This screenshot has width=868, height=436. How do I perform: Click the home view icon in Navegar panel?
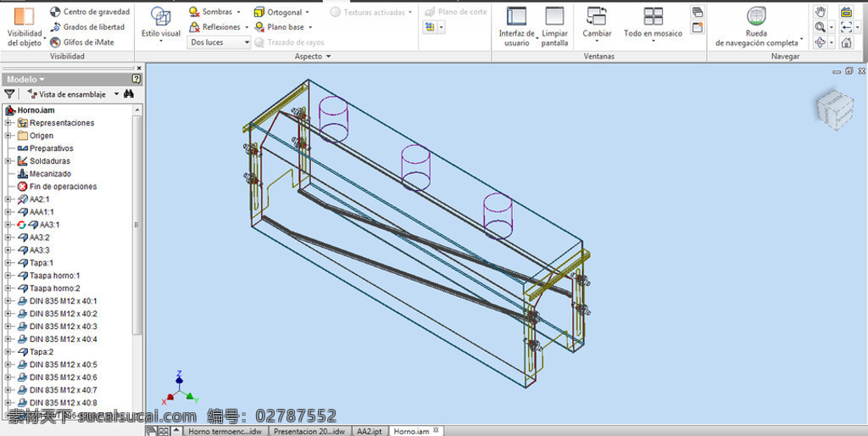[x=847, y=42]
